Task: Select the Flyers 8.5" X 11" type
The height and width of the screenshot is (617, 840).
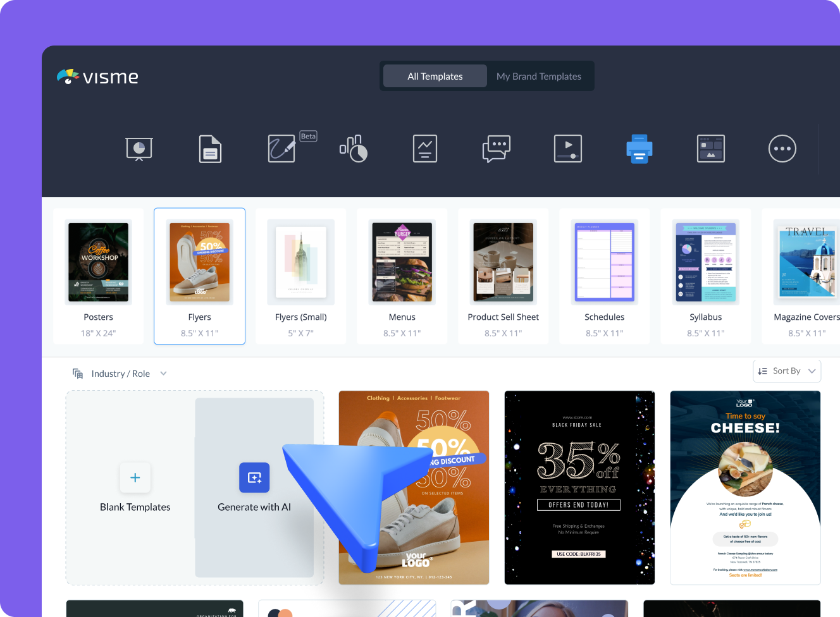Action: (x=200, y=276)
